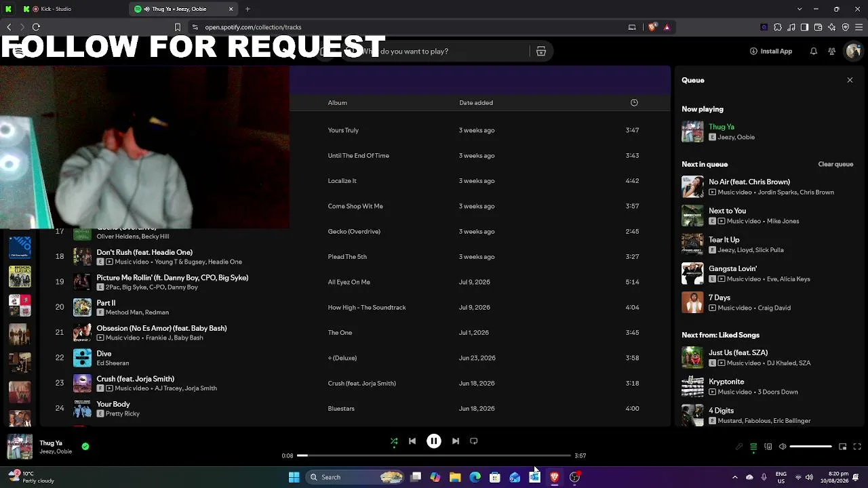Image resolution: width=868 pixels, height=488 pixels.
Task: Sort tracks by duration clock icon
Action: tap(634, 103)
